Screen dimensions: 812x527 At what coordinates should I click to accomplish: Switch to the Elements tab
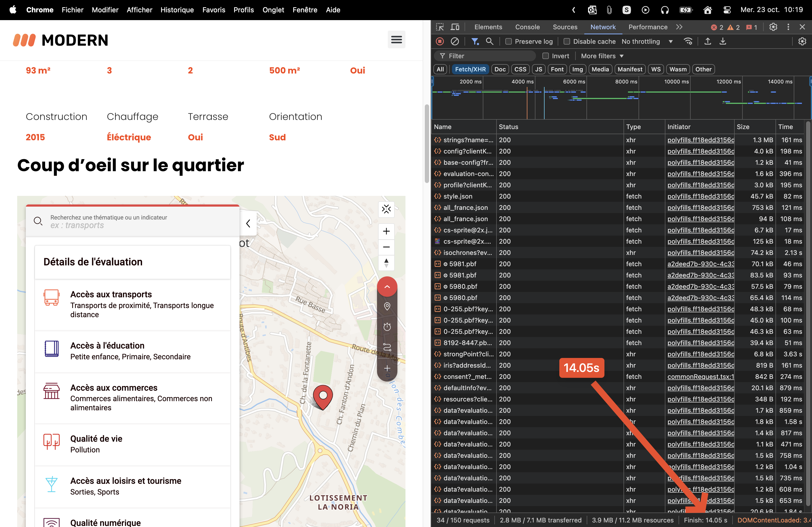coord(488,27)
